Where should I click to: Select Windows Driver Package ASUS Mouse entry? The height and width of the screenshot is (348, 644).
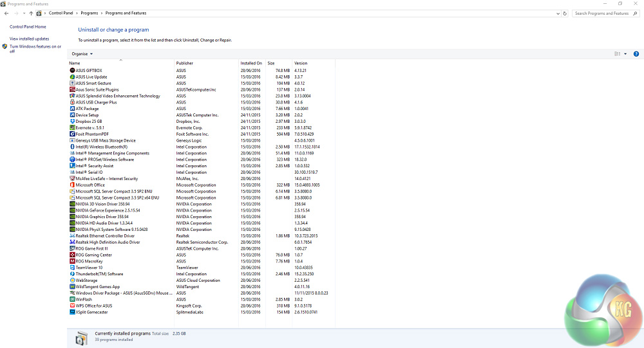click(201, 293)
